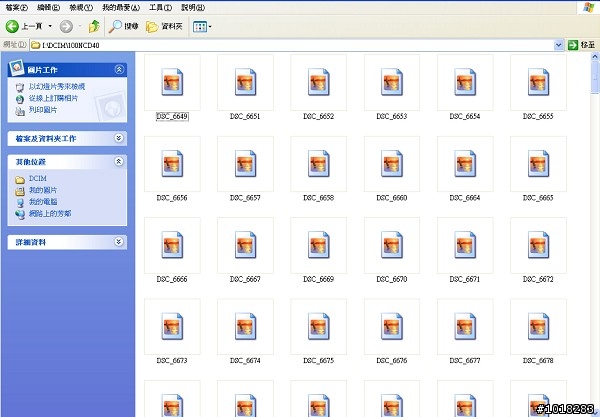Click the 移至 Go button

click(x=582, y=45)
